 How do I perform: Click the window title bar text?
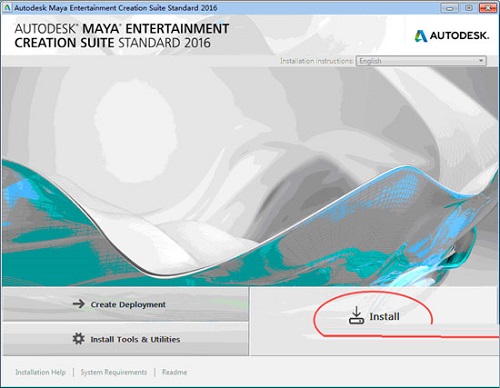[116, 8]
